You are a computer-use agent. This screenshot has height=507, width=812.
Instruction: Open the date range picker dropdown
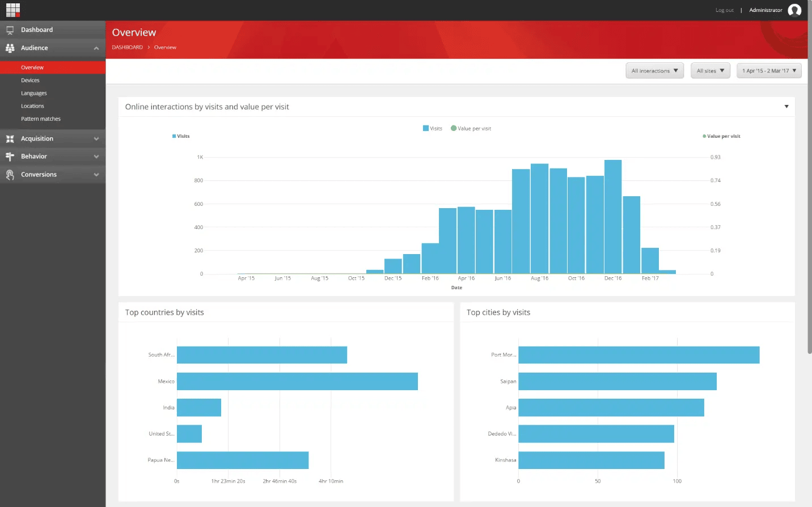click(769, 70)
